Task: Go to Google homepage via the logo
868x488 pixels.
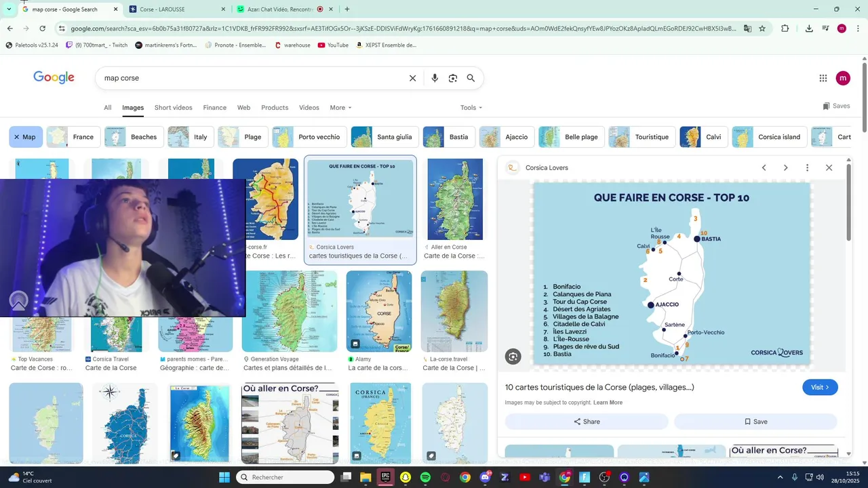Action: point(54,77)
